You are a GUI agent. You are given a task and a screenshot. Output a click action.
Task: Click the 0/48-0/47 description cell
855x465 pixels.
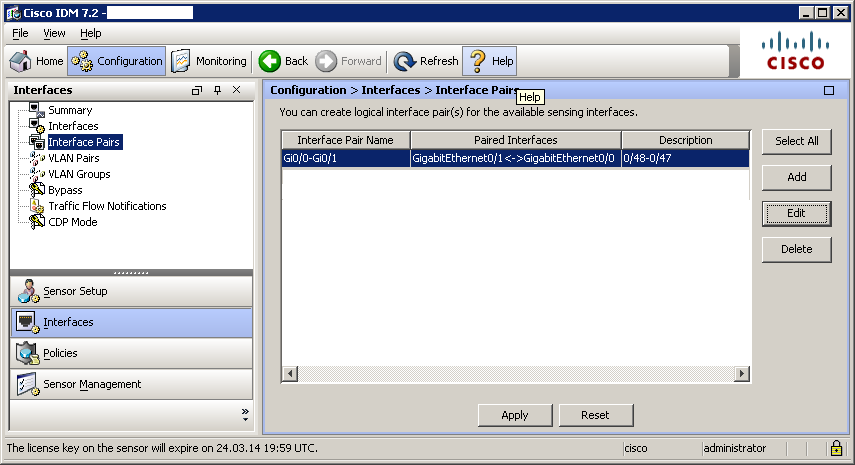685,158
